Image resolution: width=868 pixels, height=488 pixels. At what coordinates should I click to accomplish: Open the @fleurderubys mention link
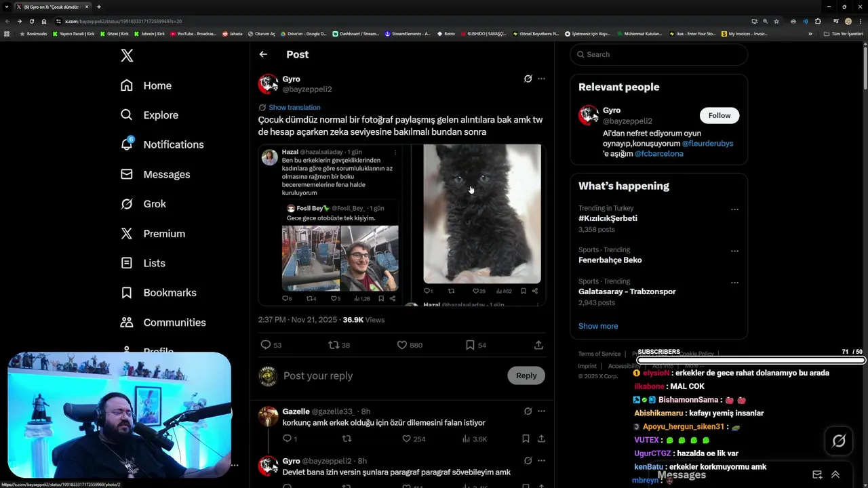coord(707,144)
